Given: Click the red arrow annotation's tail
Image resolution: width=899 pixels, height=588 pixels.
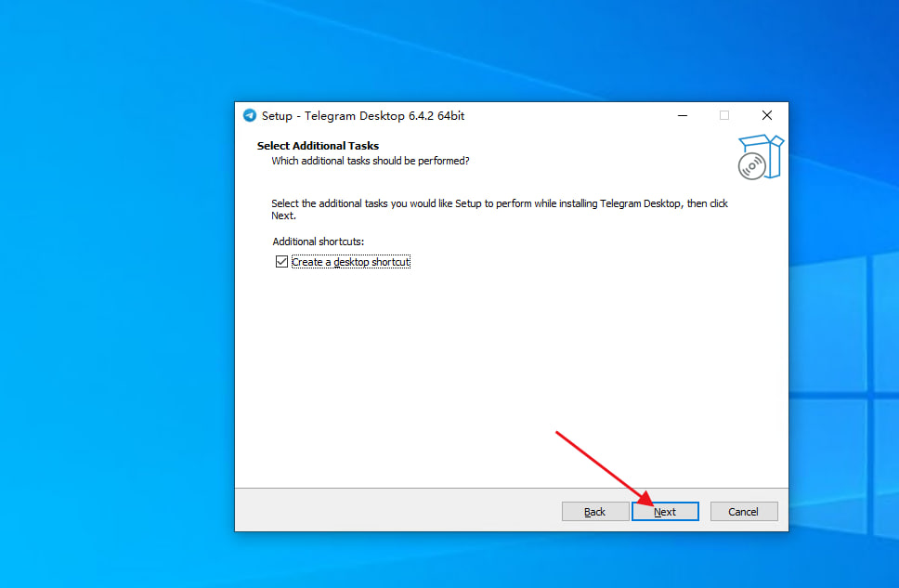Looking at the screenshot, I should pos(557,432).
